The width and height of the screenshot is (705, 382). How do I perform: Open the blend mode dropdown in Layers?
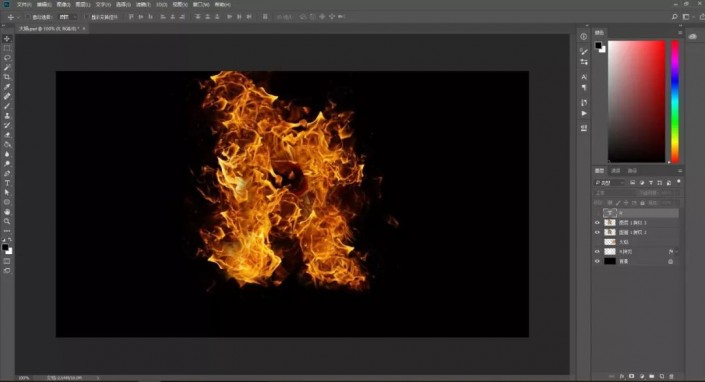coord(615,193)
